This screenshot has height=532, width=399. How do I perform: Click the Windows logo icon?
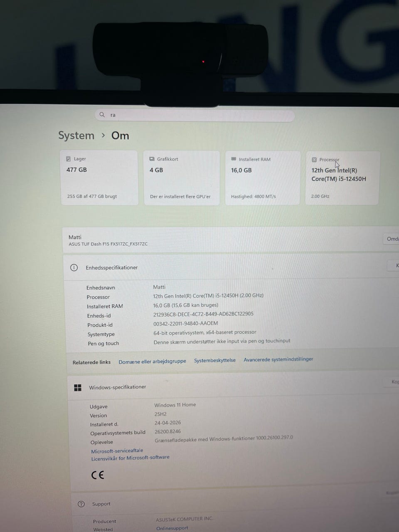tap(78, 387)
